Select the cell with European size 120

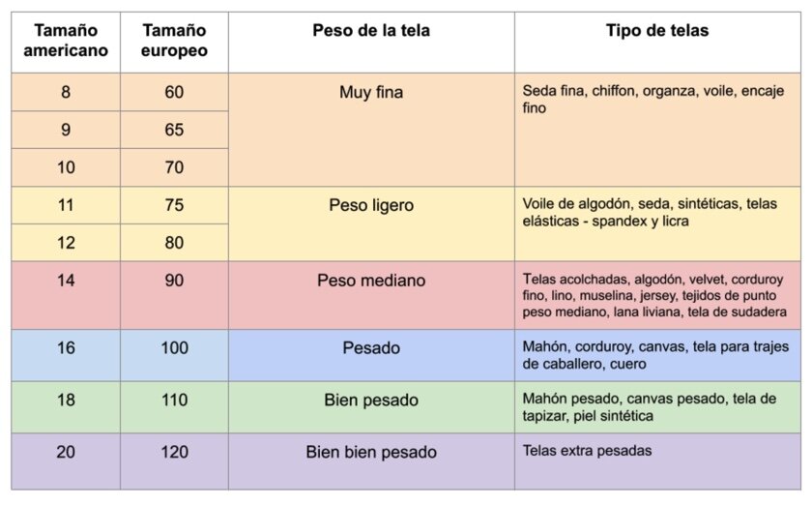(174, 461)
